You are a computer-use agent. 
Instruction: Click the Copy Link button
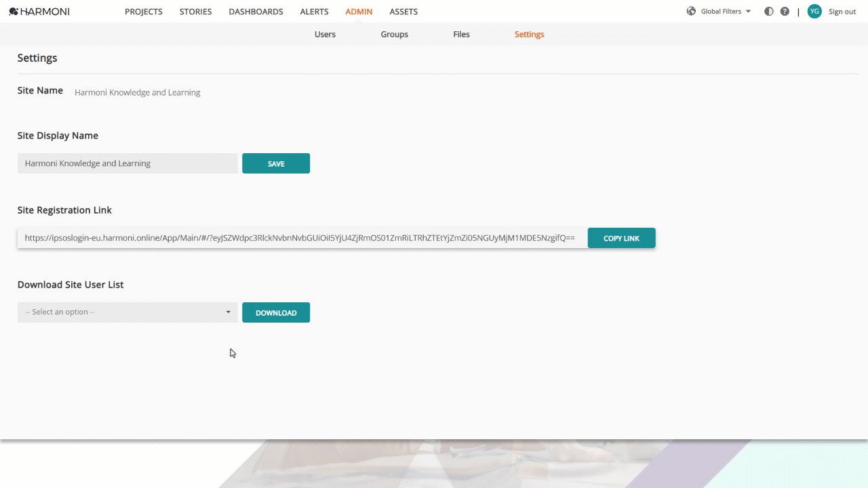[621, 238]
